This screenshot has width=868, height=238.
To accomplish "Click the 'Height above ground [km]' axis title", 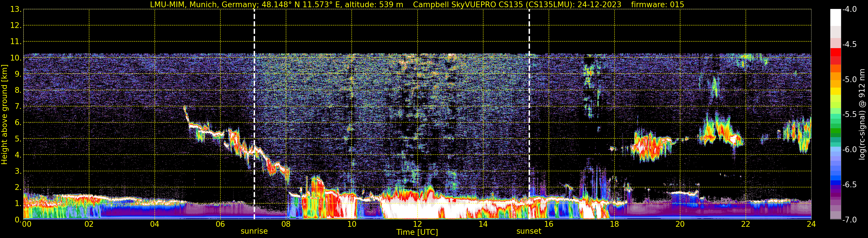I will tap(4, 115).
